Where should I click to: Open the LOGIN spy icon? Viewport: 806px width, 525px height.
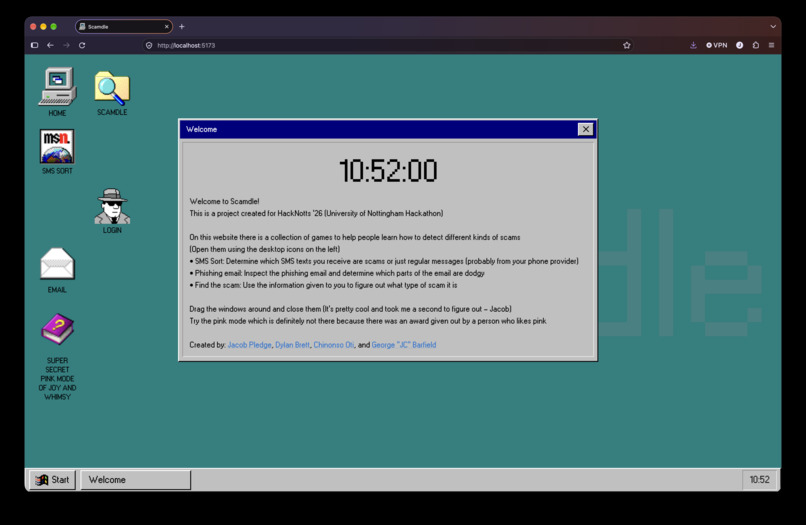point(112,211)
